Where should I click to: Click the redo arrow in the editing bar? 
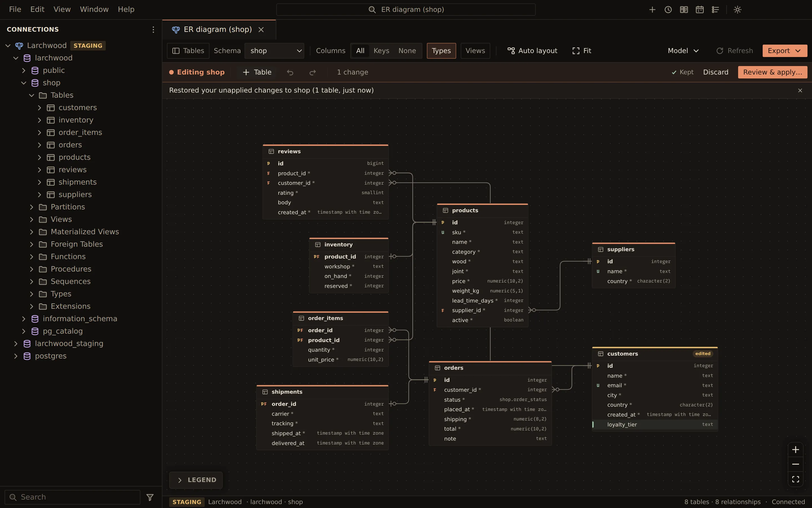[x=312, y=72]
